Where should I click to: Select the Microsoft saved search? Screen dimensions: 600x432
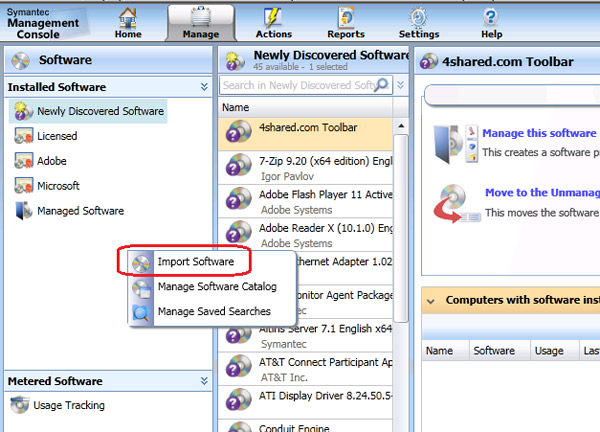[x=58, y=186]
